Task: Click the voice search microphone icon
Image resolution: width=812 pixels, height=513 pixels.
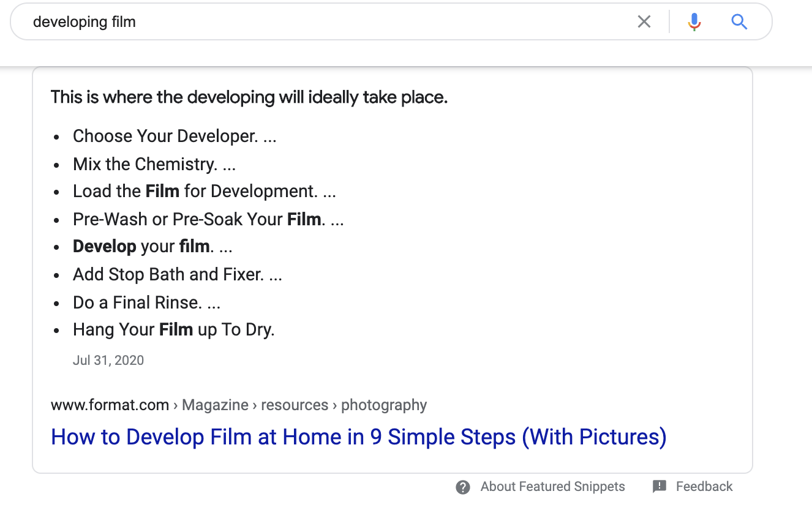Action: (x=694, y=21)
